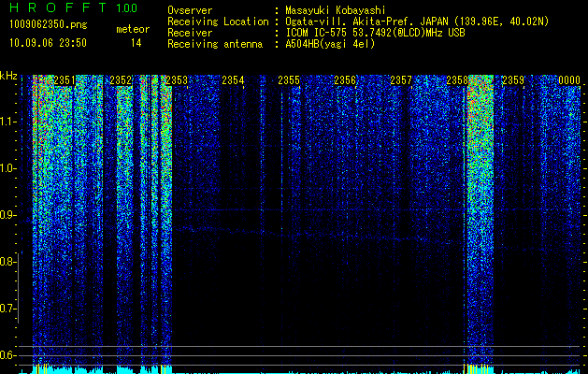Click the 2359 time marker
Screen dimensions: 588x374
click(513, 80)
